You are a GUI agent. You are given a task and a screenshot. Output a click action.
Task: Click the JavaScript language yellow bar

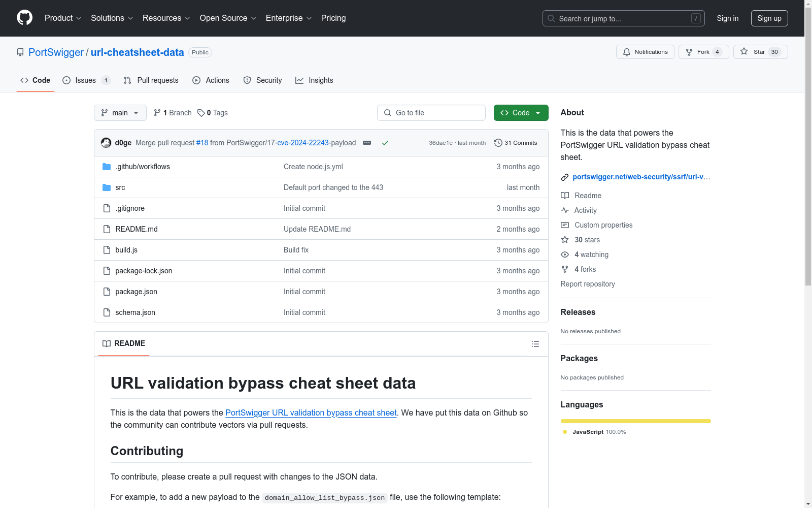tap(635, 421)
